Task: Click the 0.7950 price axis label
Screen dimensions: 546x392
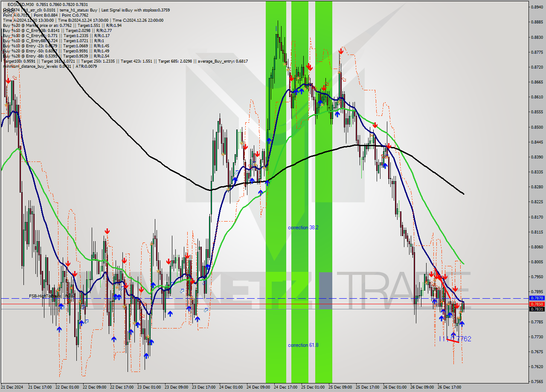Action: tap(537, 277)
